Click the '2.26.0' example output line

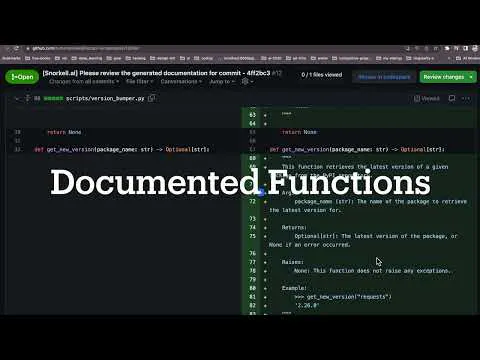click(307, 306)
